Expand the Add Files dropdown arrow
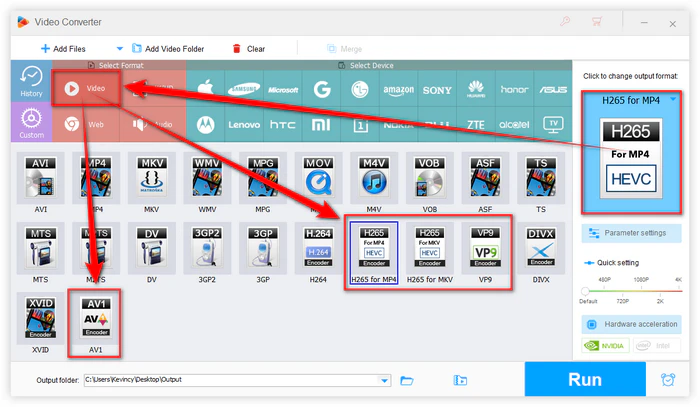Image resolution: width=700 pixels, height=407 pixels. [119, 48]
